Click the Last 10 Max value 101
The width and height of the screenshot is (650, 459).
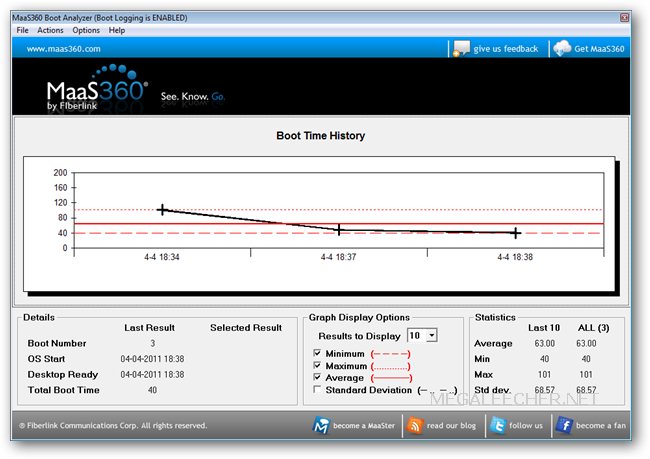544,374
